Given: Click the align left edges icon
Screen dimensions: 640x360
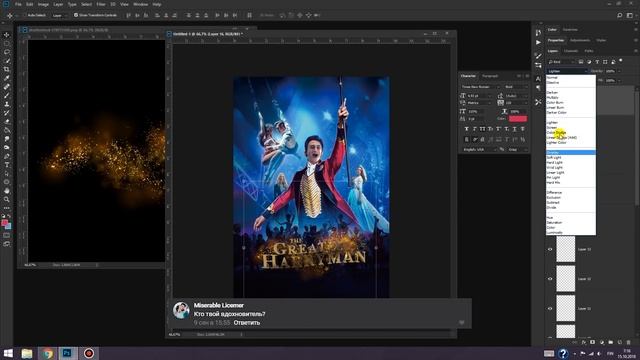Looking at the screenshot, I should (x=157, y=15).
